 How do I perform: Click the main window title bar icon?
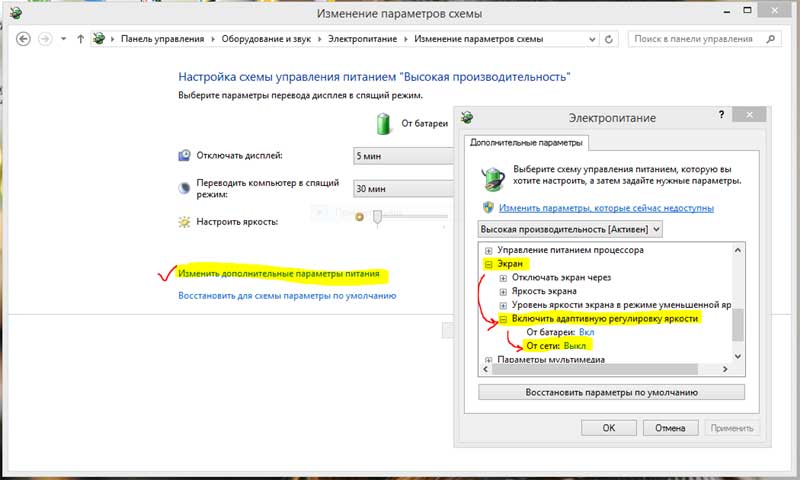(16, 13)
